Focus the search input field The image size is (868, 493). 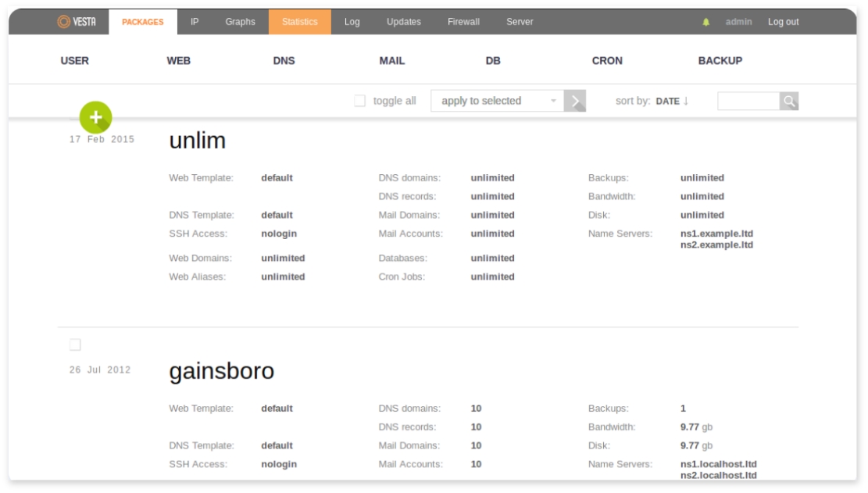click(x=748, y=101)
